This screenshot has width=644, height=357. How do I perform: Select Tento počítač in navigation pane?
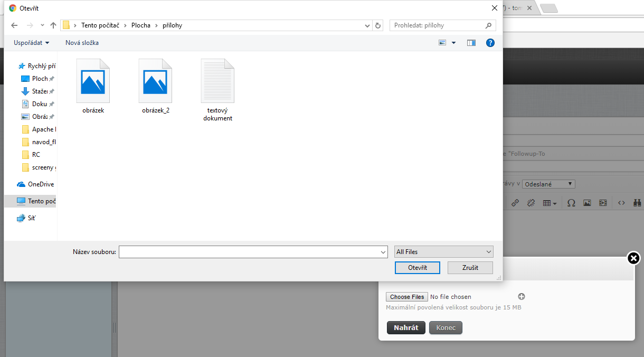[37, 201]
